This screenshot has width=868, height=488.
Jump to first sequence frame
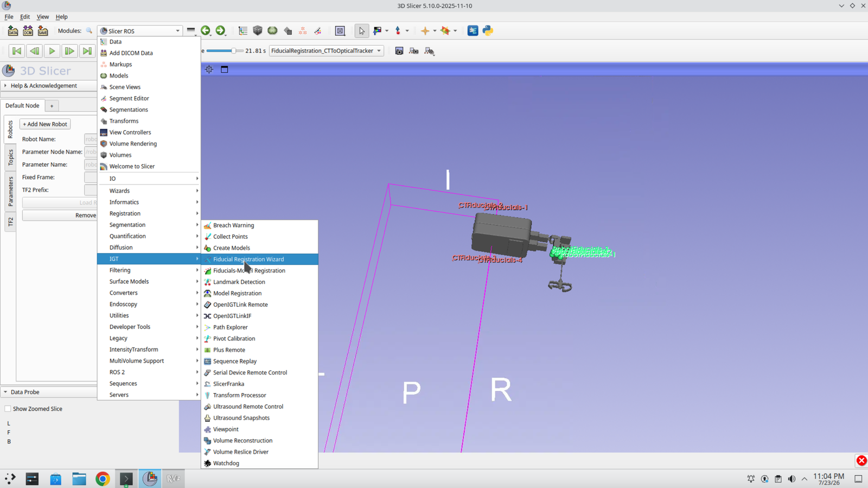coord(17,51)
